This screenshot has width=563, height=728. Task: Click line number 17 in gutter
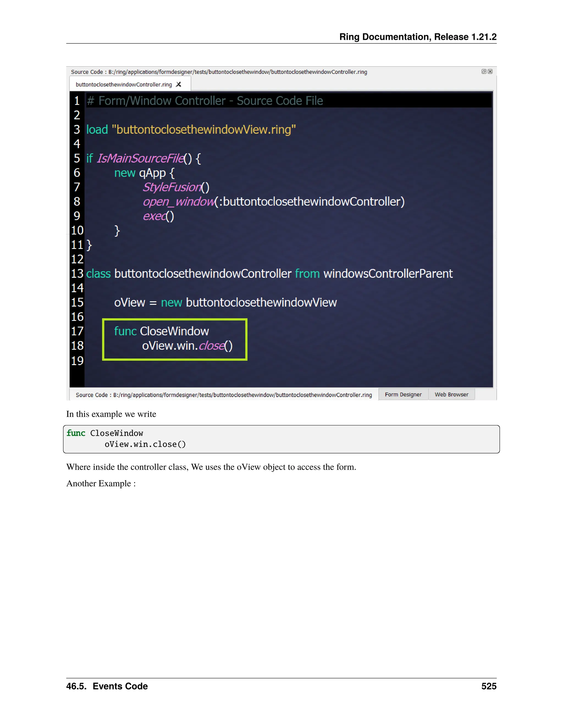click(77, 331)
